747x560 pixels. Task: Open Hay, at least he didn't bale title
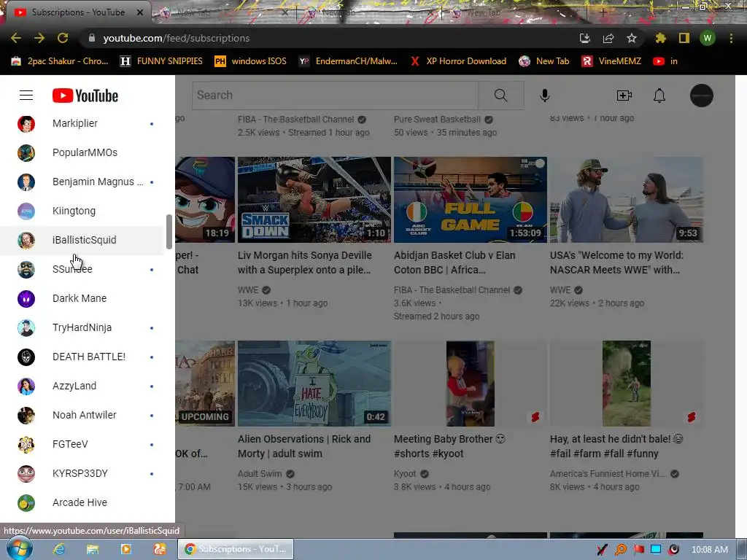coord(617,446)
